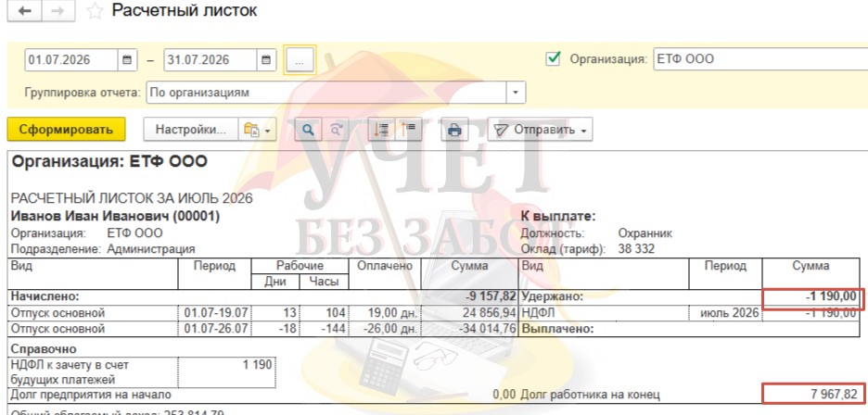The image size is (868, 415).
Task: Open the Настройки... settings button
Action: click(191, 130)
